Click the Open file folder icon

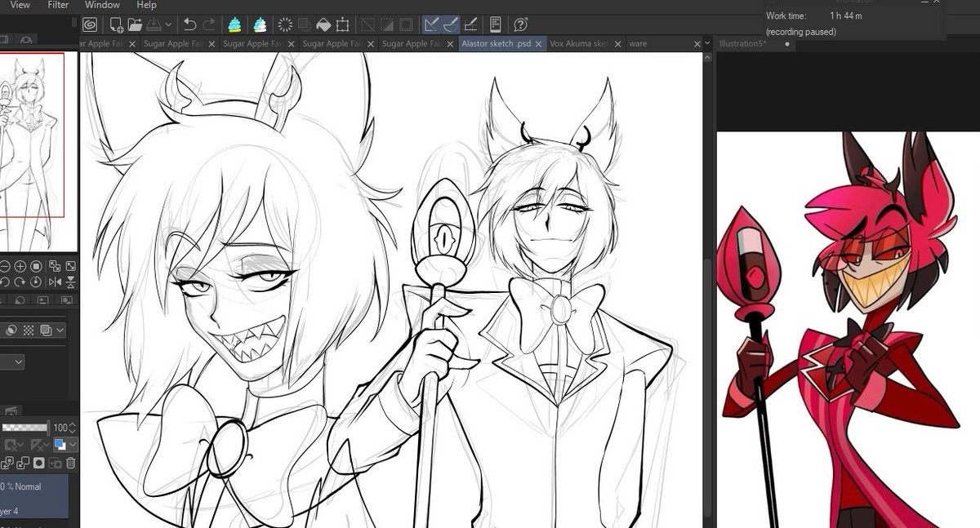coord(136,24)
